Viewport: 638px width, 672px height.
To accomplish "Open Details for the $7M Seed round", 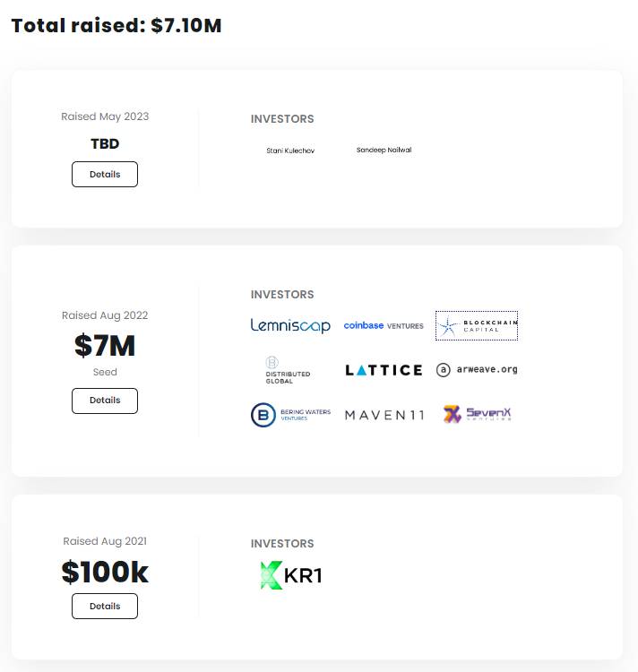I will [105, 401].
